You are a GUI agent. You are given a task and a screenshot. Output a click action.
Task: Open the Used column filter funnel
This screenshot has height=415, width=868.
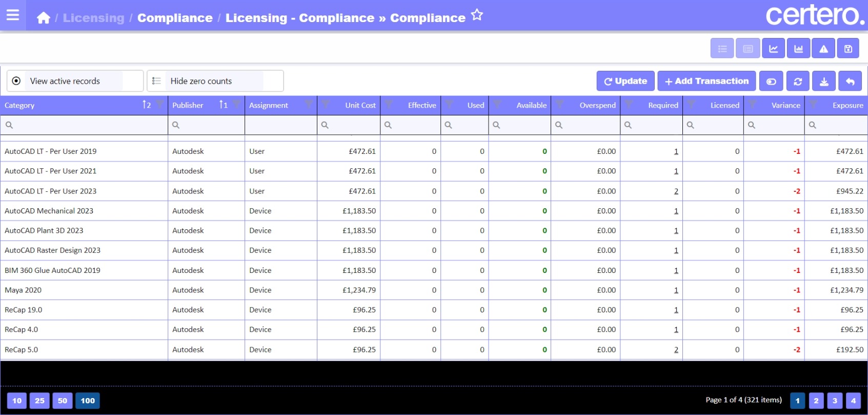point(449,105)
